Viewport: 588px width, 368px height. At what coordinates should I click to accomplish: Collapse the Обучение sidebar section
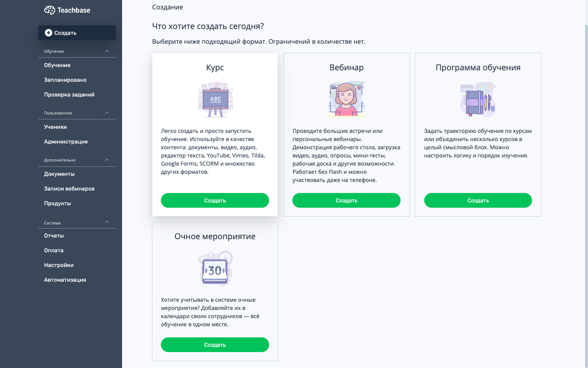tap(107, 51)
